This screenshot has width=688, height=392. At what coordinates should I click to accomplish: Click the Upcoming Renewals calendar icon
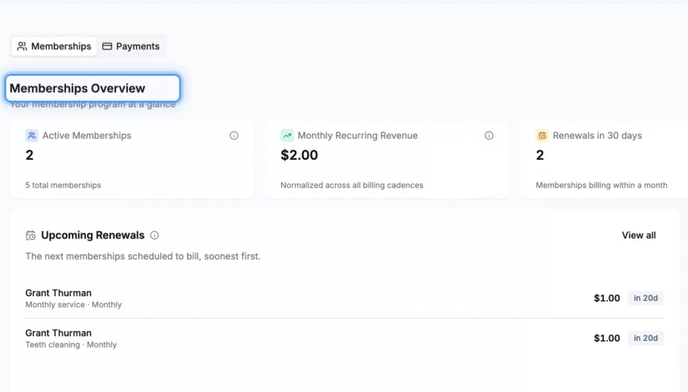point(31,235)
